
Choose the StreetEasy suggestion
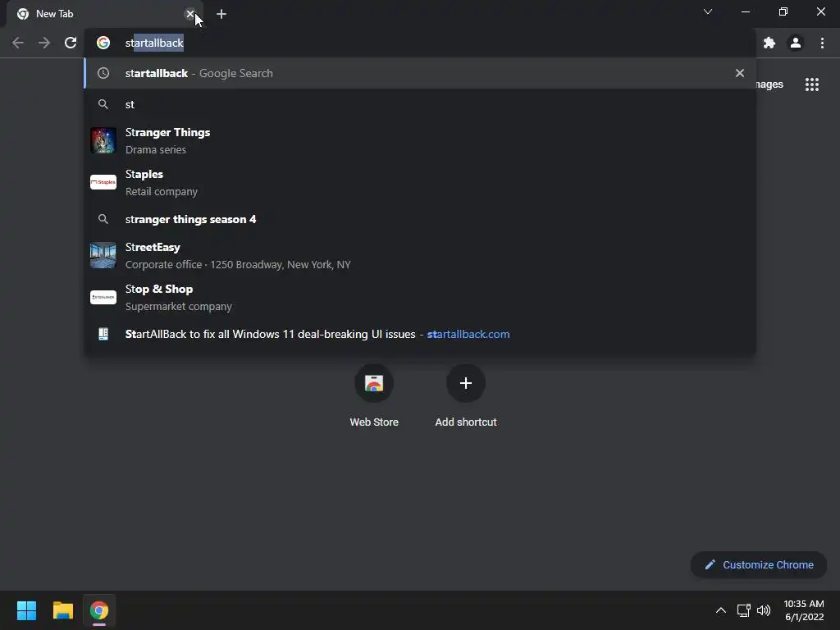420,256
